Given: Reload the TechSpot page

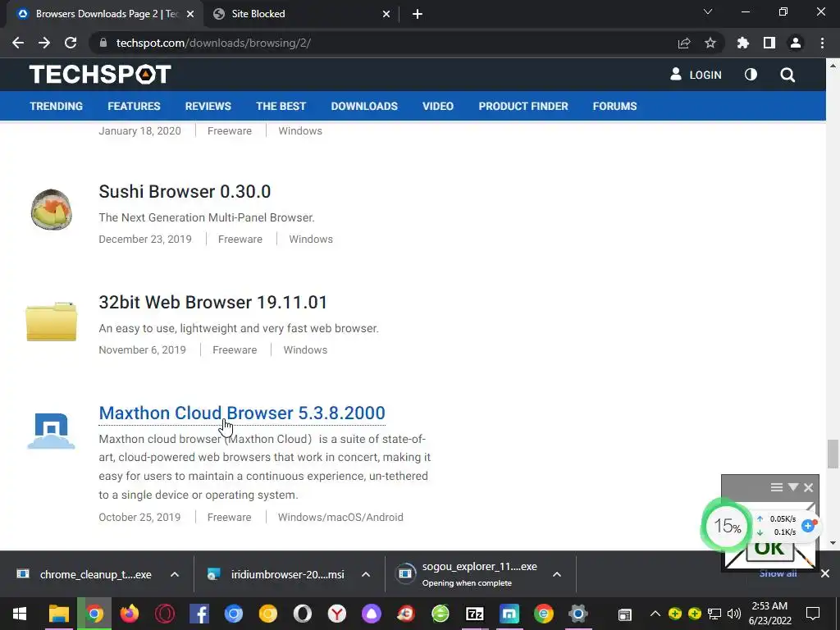Looking at the screenshot, I should (x=71, y=43).
